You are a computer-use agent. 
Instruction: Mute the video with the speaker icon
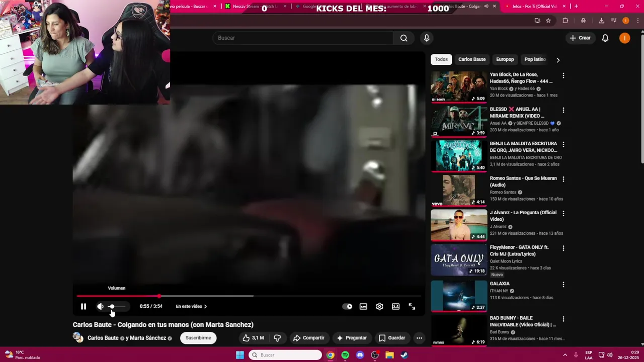(101, 306)
